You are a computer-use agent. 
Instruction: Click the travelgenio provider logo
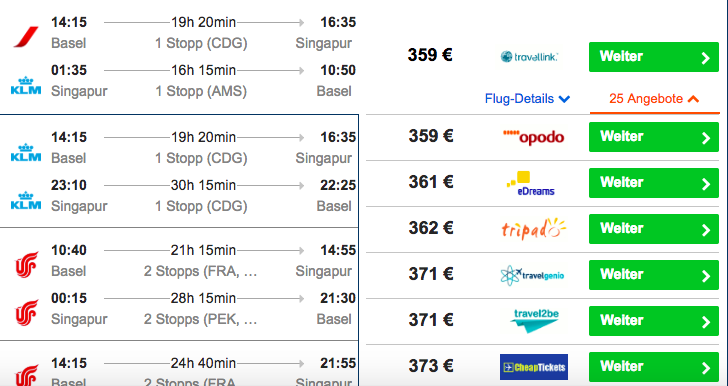(x=532, y=275)
